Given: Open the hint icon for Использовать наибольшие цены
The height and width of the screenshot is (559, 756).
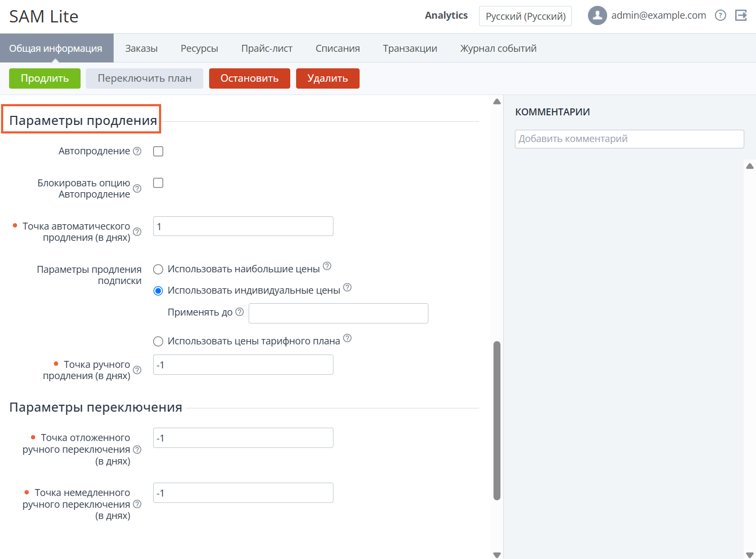Looking at the screenshot, I should point(327,266).
